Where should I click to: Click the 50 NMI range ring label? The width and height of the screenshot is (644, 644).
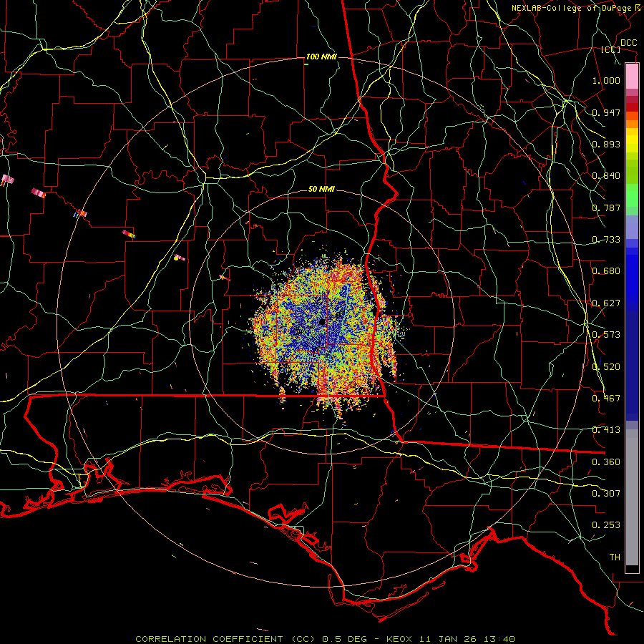(321, 189)
